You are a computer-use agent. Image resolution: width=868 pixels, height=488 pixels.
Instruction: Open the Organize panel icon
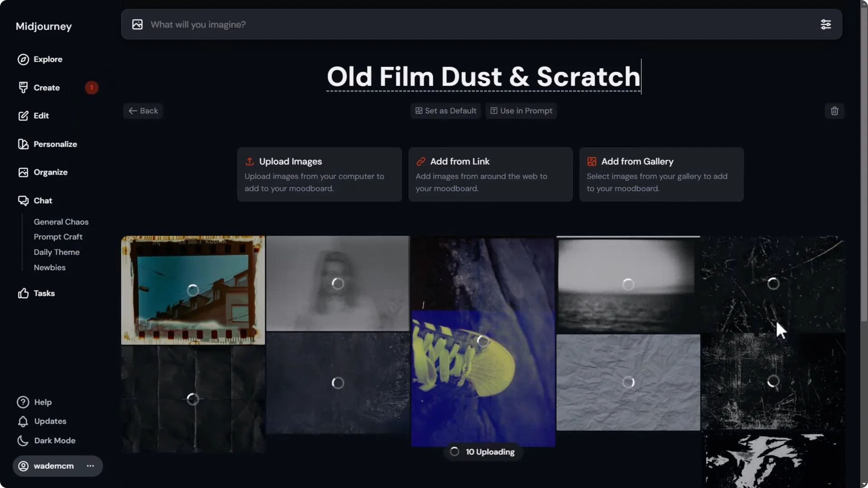(x=23, y=172)
